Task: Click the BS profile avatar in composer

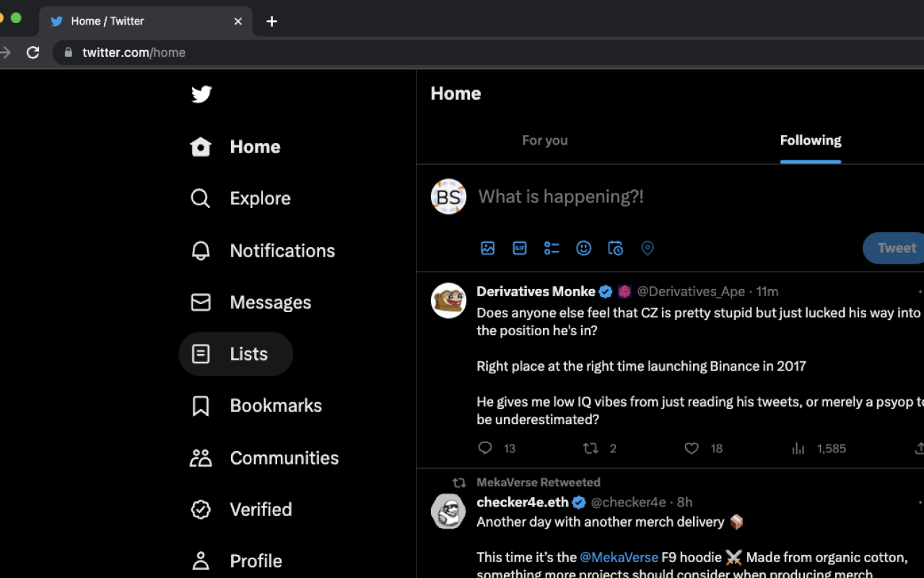Action: [x=448, y=197]
